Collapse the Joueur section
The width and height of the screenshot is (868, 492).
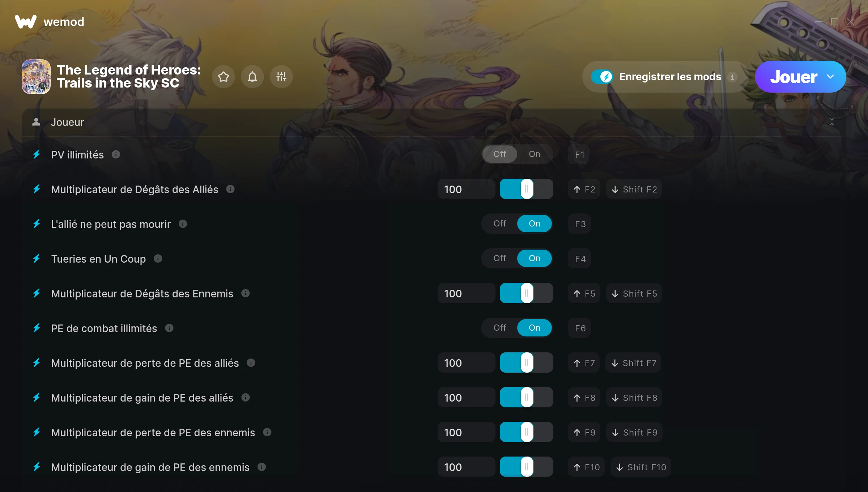(x=832, y=122)
